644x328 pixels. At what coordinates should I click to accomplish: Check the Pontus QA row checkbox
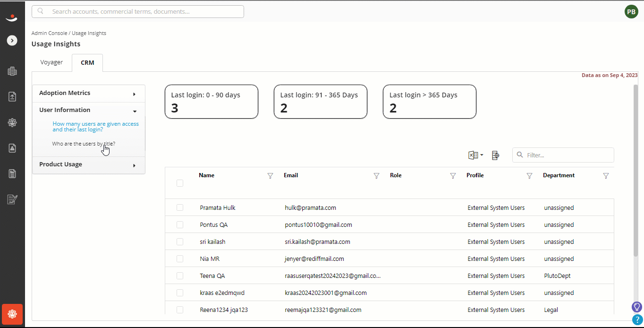180,224
